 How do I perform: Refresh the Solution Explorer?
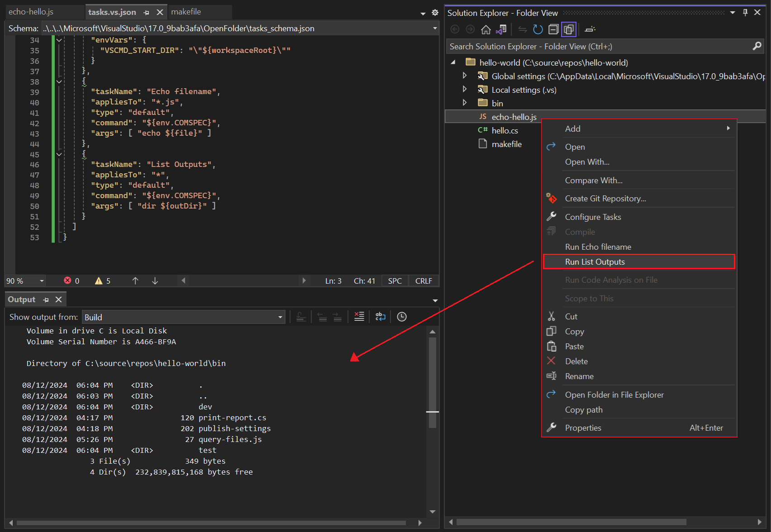(x=538, y=29)
